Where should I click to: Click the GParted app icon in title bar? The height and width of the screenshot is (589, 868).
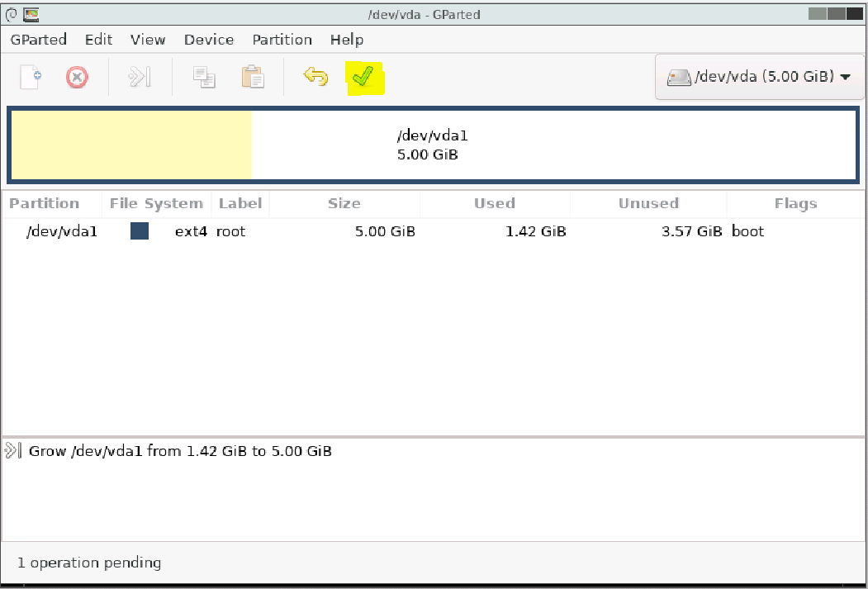(x=31, y=14)
